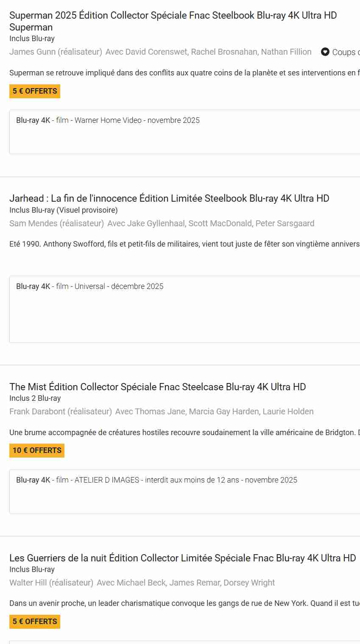
Task: Open the Jarhead Steelbook product title
Action: click(169, 198)
